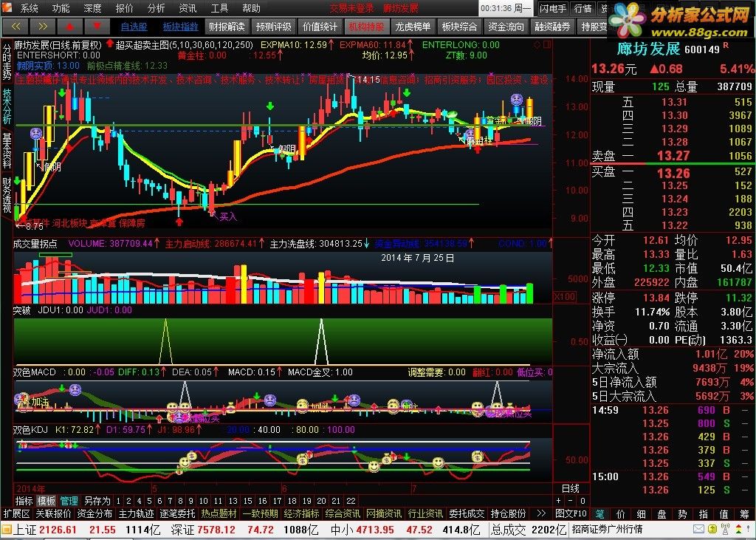This screenshot has height=540, width=756.
Task: Select the 筹 tab in the bottom-right strip
Action: pyautogui.click(x=746, y=514)
